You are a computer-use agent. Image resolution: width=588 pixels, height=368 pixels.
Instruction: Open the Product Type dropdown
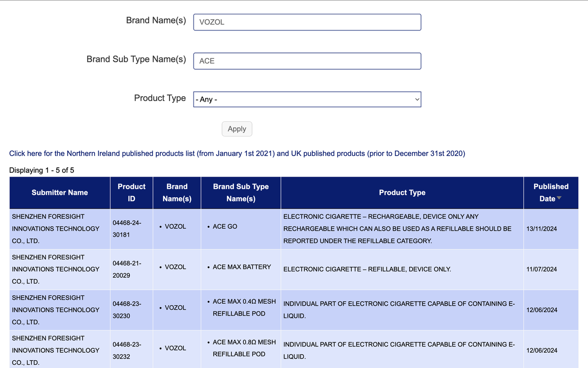(307, 99)
